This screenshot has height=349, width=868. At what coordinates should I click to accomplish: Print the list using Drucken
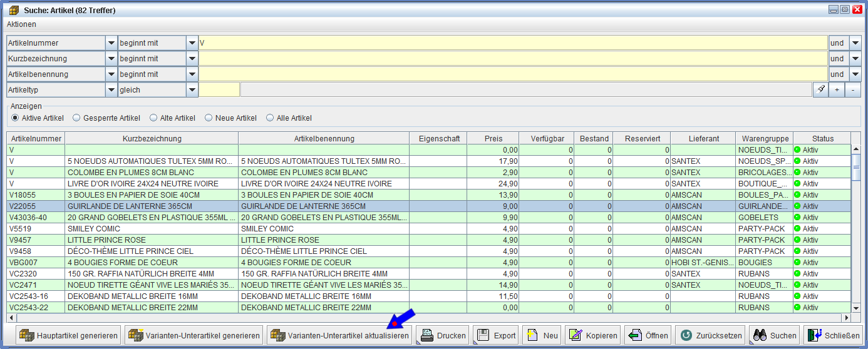click(443, 335)
